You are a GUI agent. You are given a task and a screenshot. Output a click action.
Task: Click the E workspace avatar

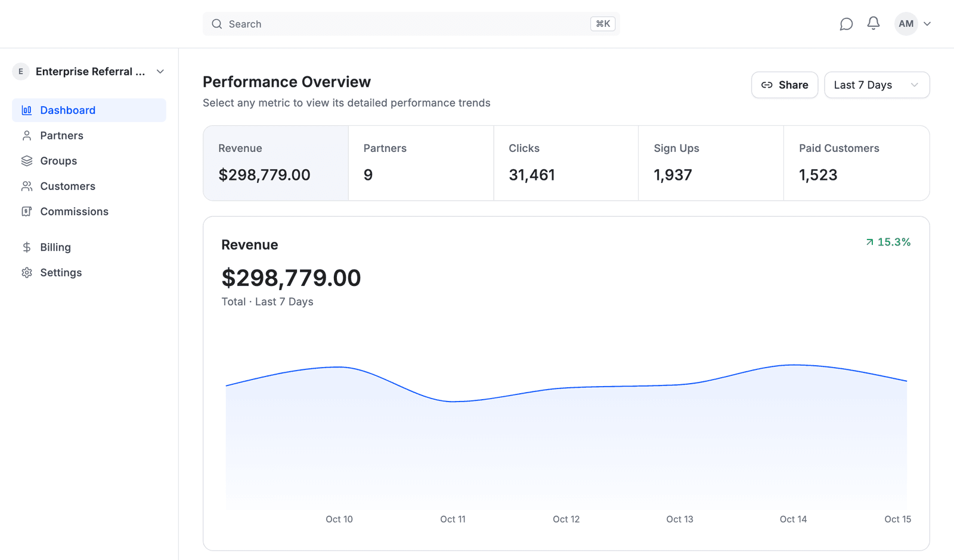[x=21, y=71]
